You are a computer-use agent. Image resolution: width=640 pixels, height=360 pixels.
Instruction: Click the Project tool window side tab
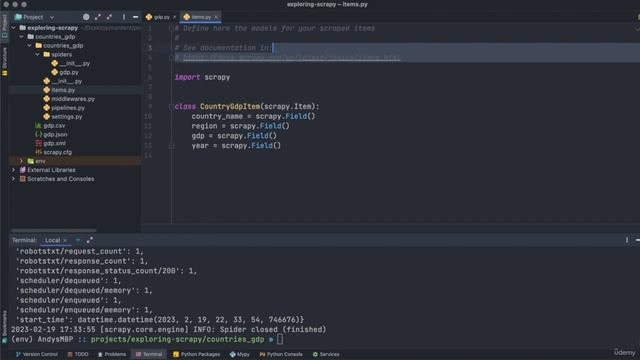tap(4, 27)
